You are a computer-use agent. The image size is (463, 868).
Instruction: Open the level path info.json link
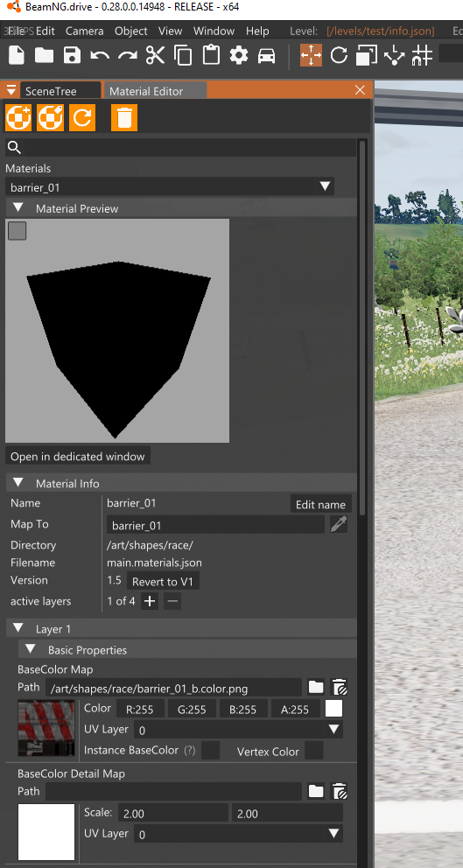(381, 31)
